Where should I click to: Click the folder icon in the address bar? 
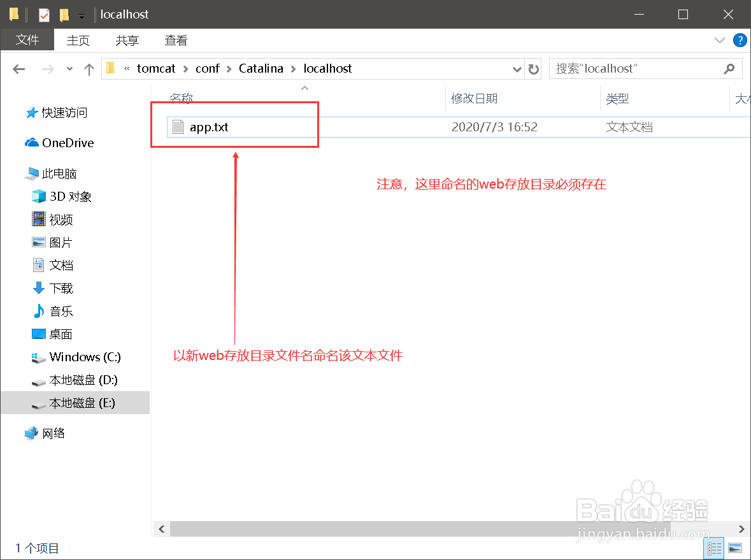(110, 69)
